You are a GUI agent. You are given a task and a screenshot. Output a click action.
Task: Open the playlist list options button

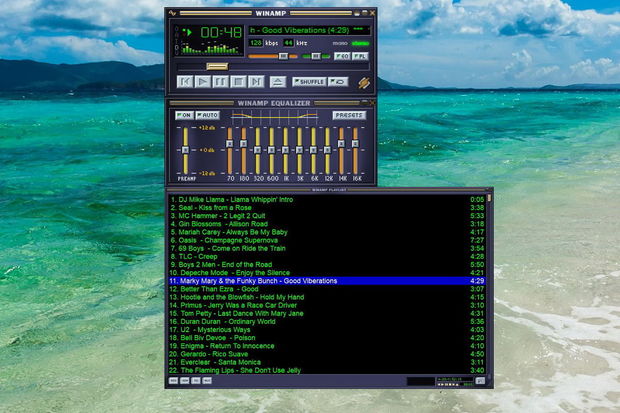pos(480,381)
